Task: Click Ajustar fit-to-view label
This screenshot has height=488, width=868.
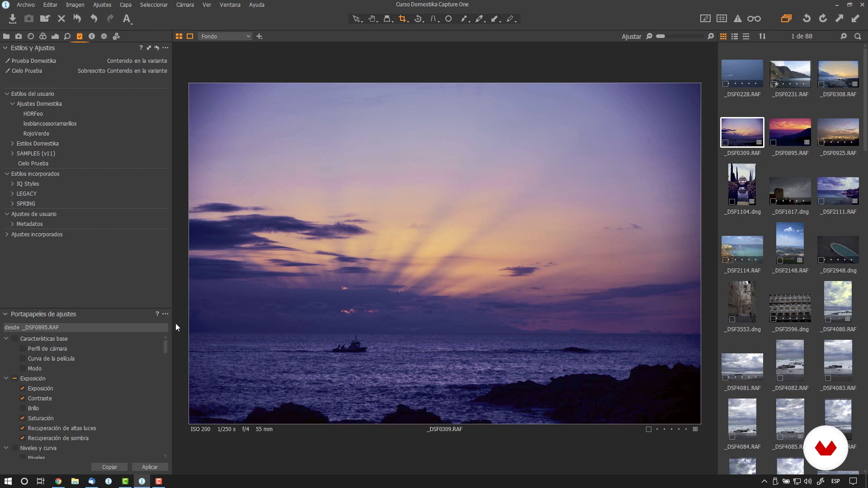Action: point(631,37)
